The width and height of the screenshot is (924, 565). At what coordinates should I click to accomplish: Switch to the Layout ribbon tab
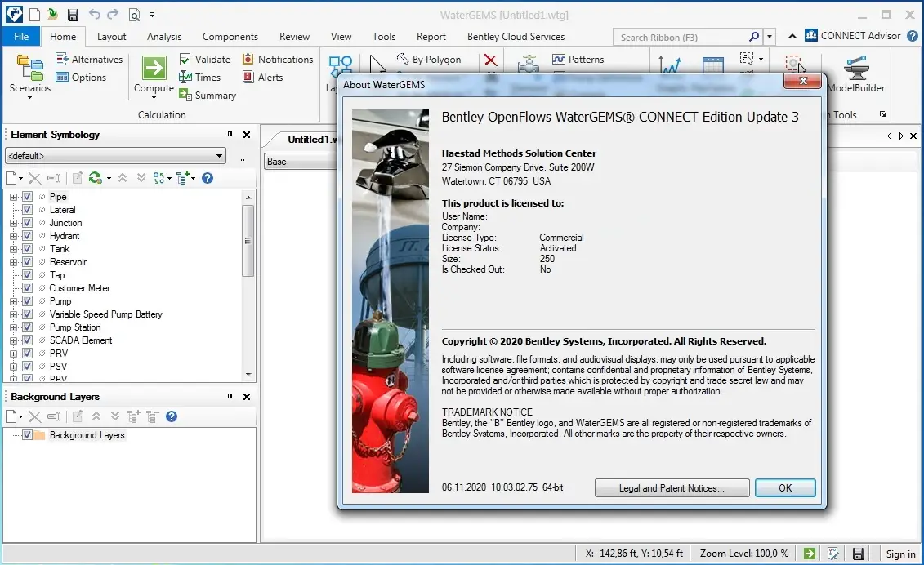point(111,37)
